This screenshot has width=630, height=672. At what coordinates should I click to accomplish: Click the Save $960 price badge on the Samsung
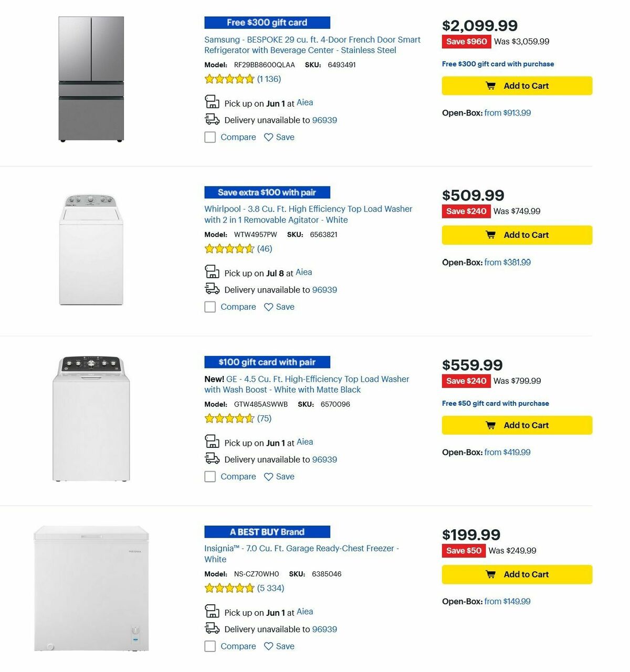tap(466, 41)
